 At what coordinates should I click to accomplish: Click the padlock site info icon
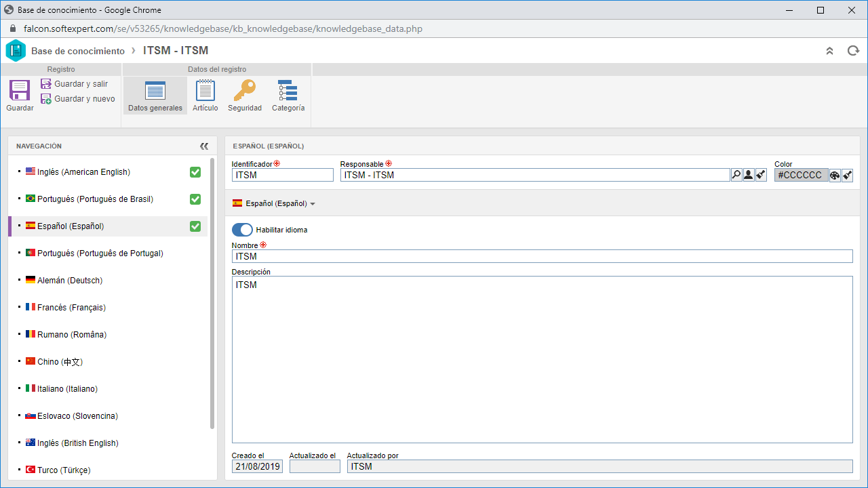click(13, 29)
